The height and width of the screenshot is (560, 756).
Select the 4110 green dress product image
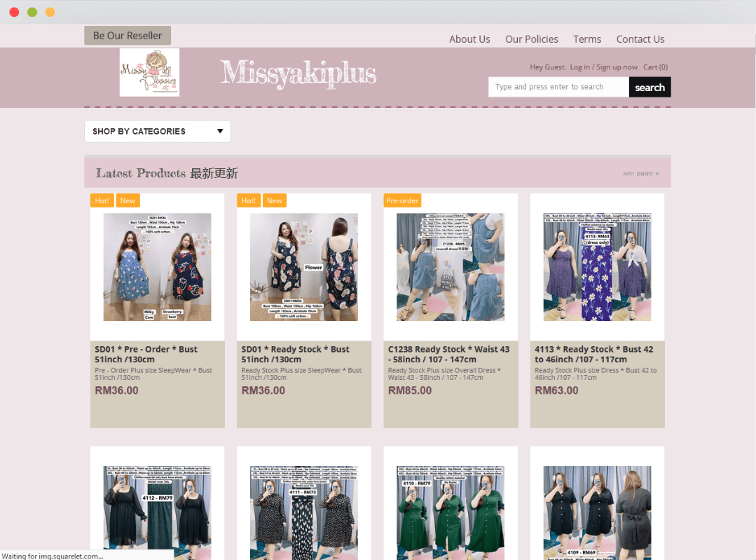pos(451,512)
